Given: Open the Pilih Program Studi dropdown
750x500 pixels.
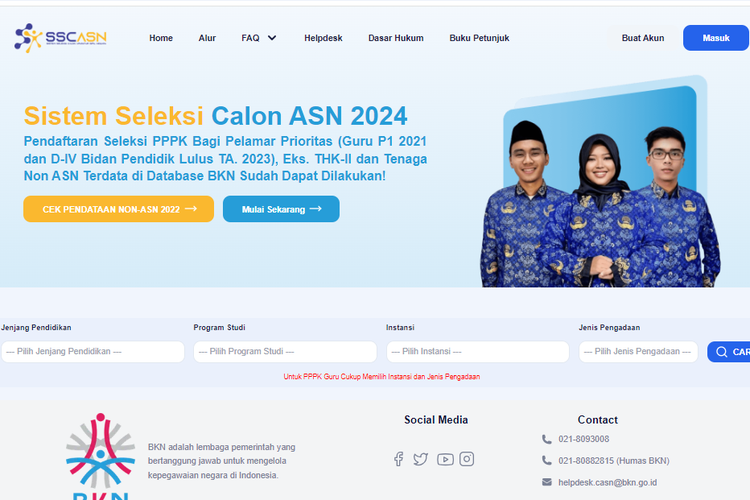Looking at the screenshot, I should [285, 351].
